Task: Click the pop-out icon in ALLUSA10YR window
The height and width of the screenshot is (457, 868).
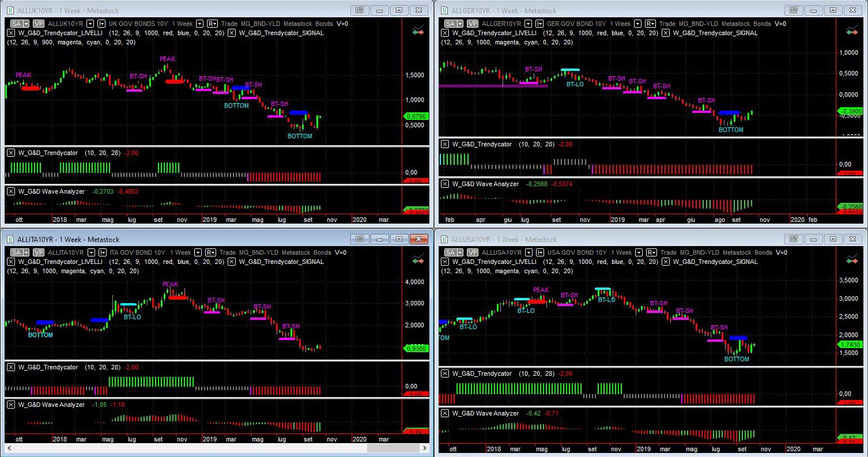Action: 794,239
